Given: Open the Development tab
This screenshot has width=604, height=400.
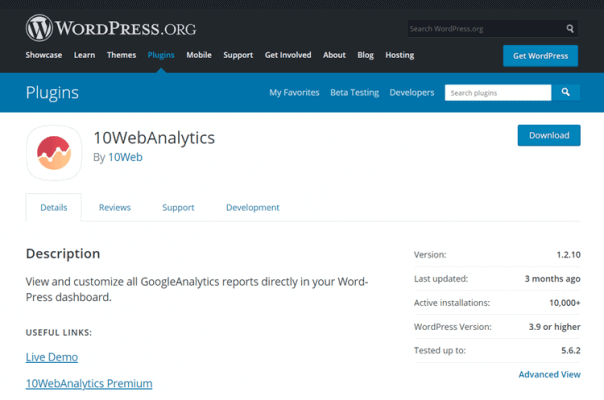Looking at the screenshot, I should coord(252,208).
